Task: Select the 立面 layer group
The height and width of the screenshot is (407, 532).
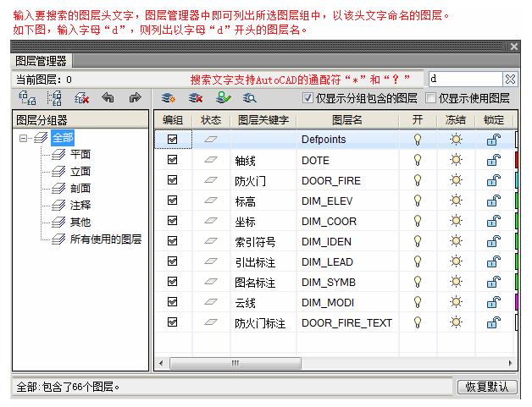Action: point(80,172)
